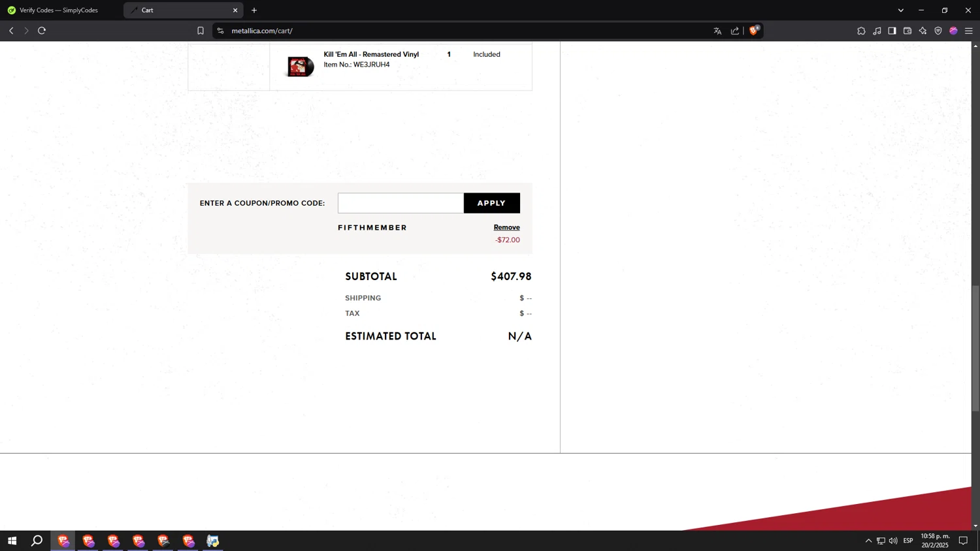
Task: Click the translate page icon
Action: click(717, 31)
